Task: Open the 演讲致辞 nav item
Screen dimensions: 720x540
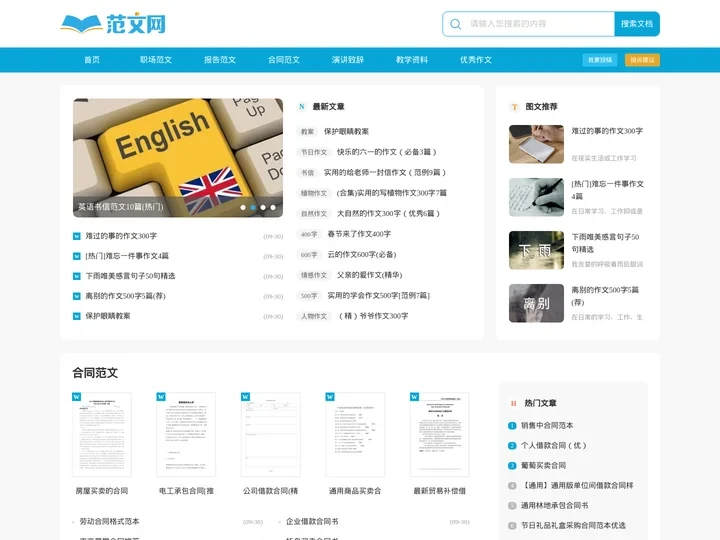Action: 348,60
